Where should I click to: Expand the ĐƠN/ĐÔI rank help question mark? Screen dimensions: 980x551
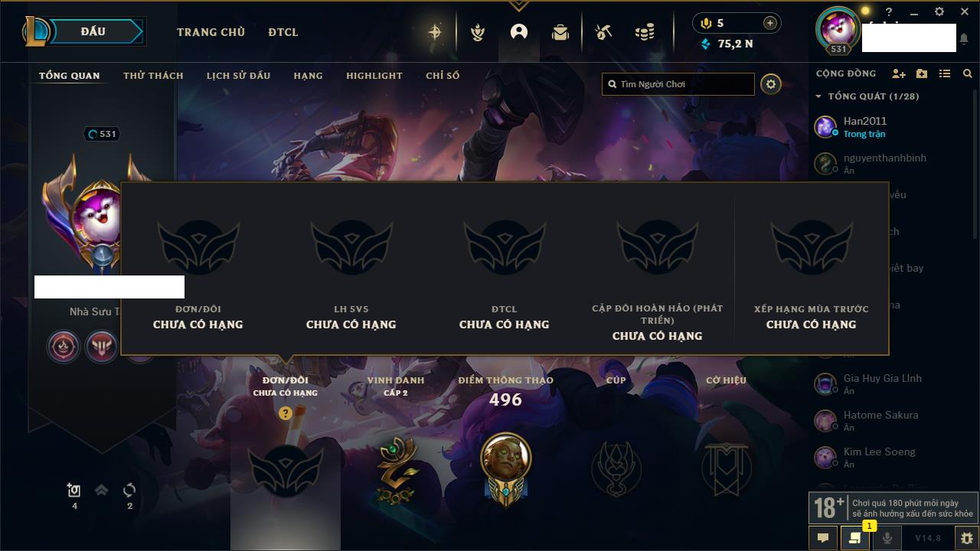click(286, 413)
